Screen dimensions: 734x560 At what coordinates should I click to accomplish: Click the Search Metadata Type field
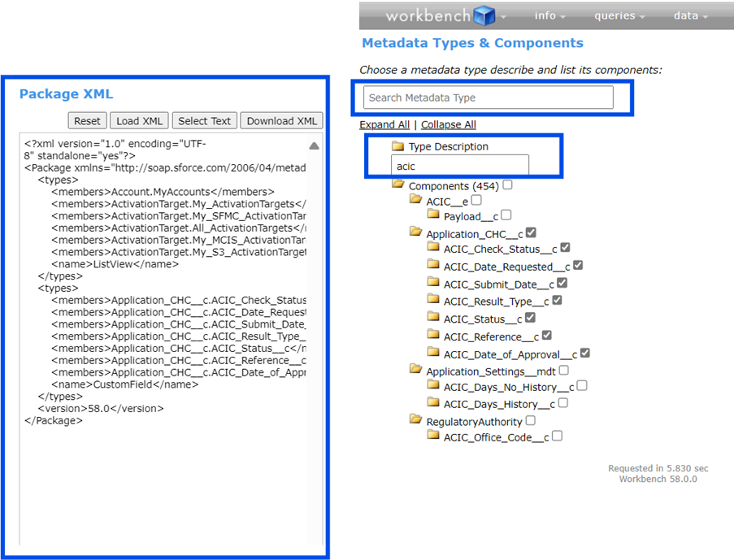click(x=489, y=98)
